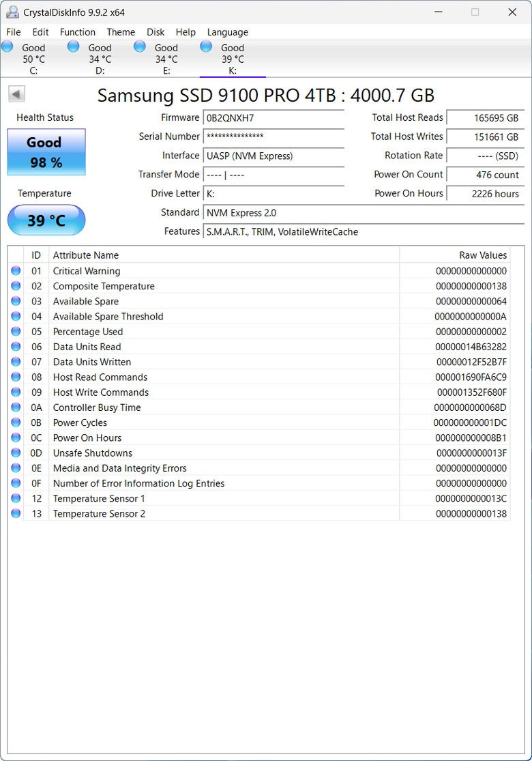Select the Percentage Used attribute name
The image size is (532, 761).
88,332
